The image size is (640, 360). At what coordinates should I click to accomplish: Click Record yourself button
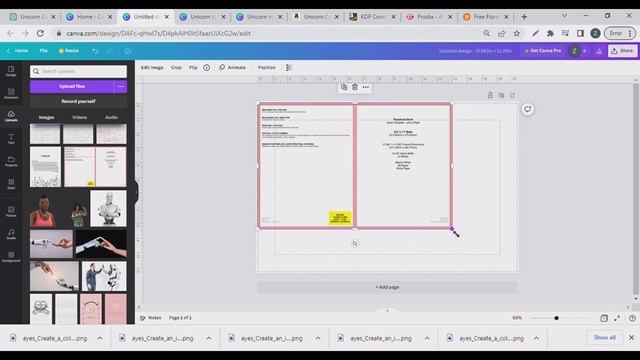78,101
